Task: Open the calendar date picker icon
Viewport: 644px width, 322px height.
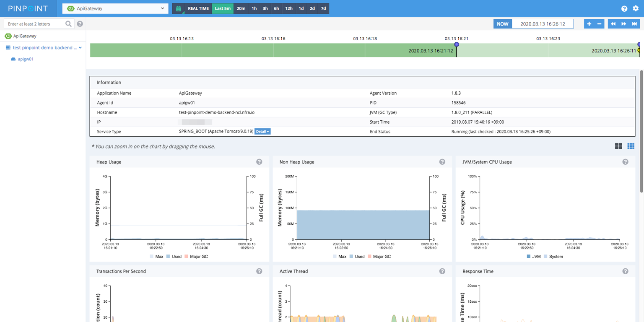Action: (x=179, y=8)
